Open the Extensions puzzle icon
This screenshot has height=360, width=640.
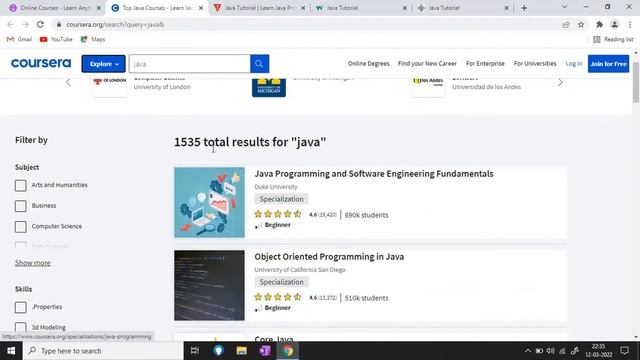(599, 24)
